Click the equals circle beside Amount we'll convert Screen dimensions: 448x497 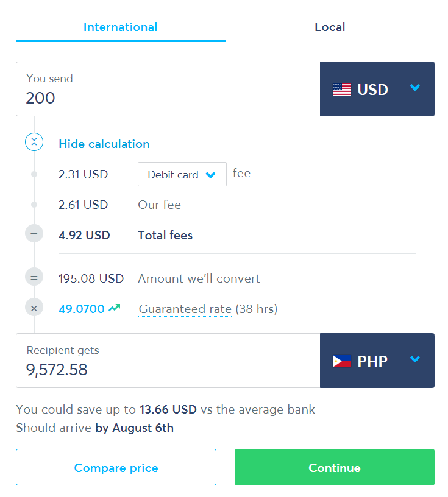34,278
